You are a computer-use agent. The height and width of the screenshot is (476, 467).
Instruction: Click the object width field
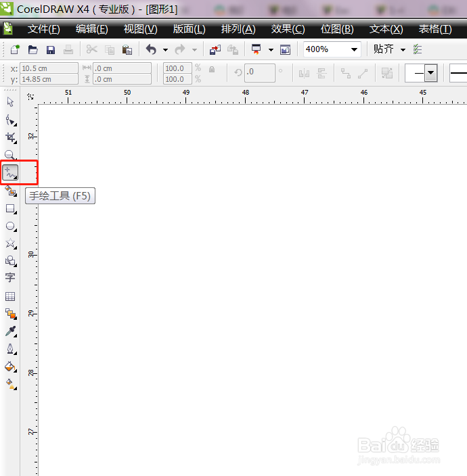(x=122, y=68)
